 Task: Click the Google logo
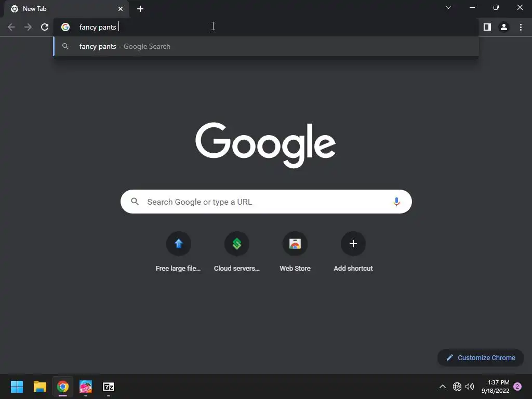pyautogui.click(x=265, y=145)
